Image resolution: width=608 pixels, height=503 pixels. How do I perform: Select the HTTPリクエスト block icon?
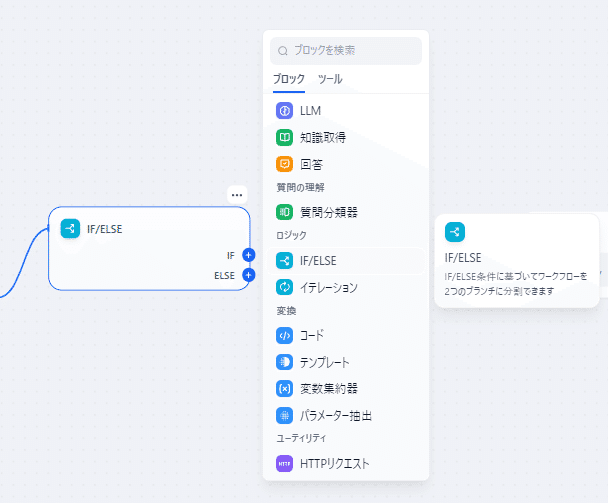284,463
